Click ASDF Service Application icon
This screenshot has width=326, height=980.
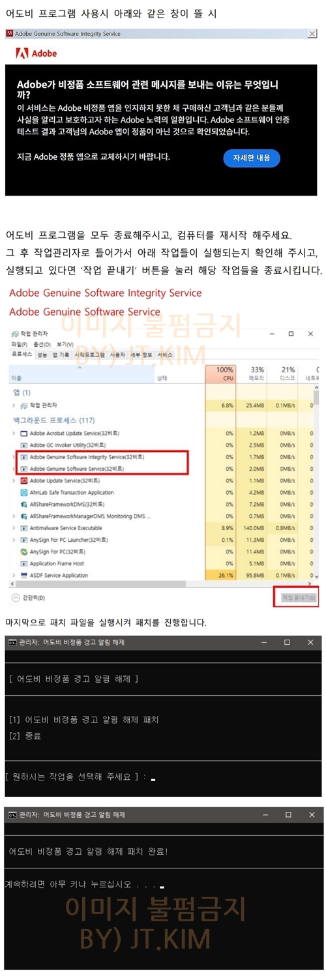tap(24, 576)
